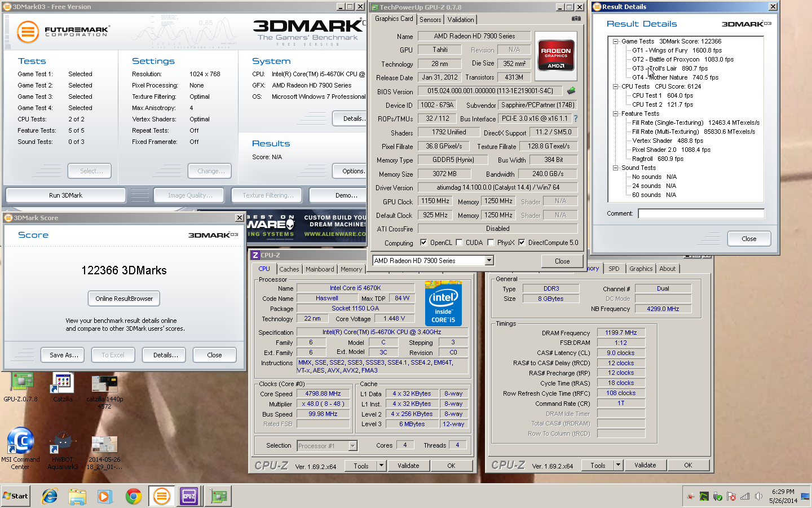Switch to GPU-Z taskbar button

click(219, 496)
